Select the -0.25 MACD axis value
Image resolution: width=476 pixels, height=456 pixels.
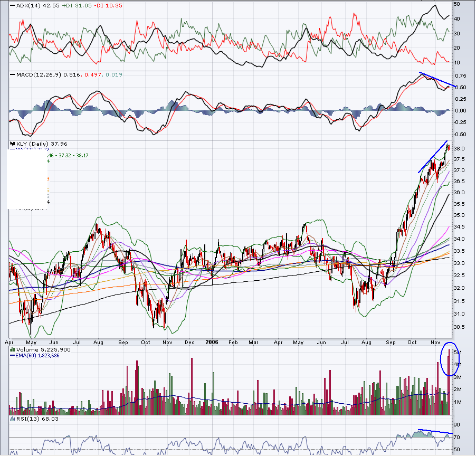(460, 122)
